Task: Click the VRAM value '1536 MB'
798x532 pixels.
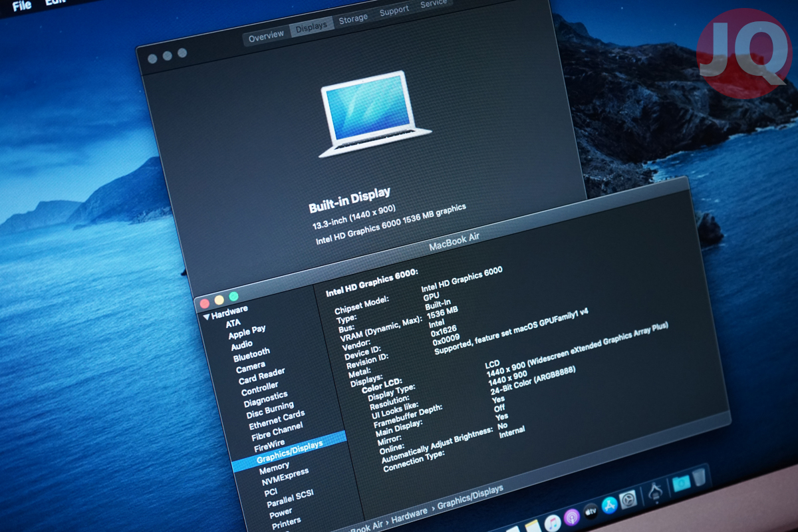Action: click(442, 313)
